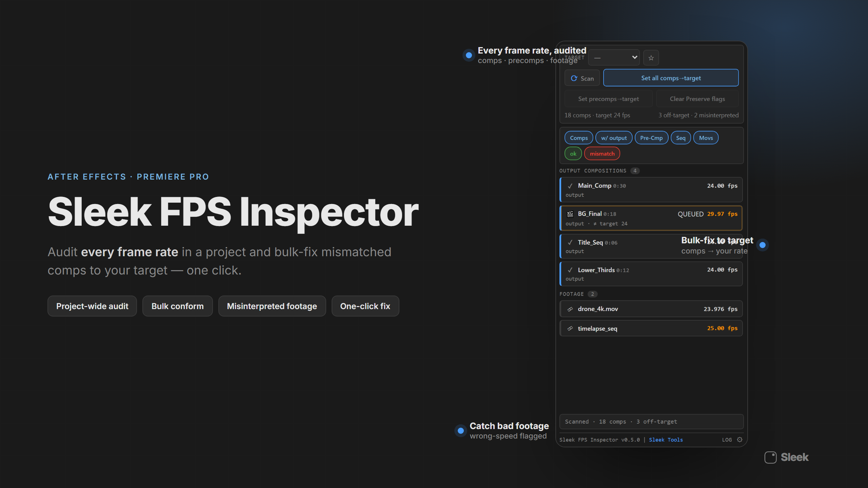Click 'Sleek FPS Inspector v0.5.0' footer text

point(599,440)
